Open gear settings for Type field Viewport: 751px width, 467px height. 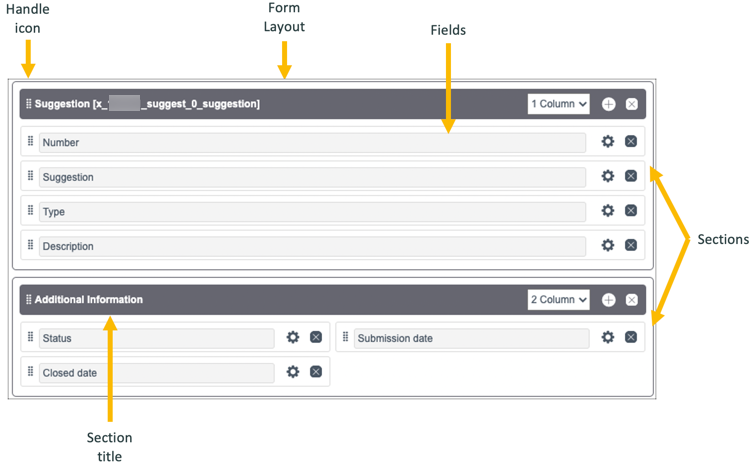(x=607, y=211)
